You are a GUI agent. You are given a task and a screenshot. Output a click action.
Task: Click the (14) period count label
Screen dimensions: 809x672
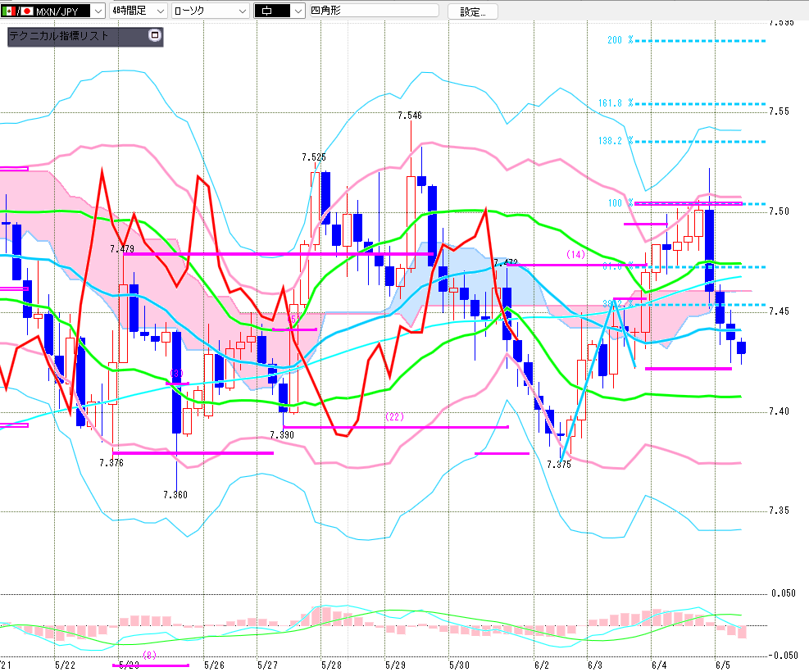575,254
